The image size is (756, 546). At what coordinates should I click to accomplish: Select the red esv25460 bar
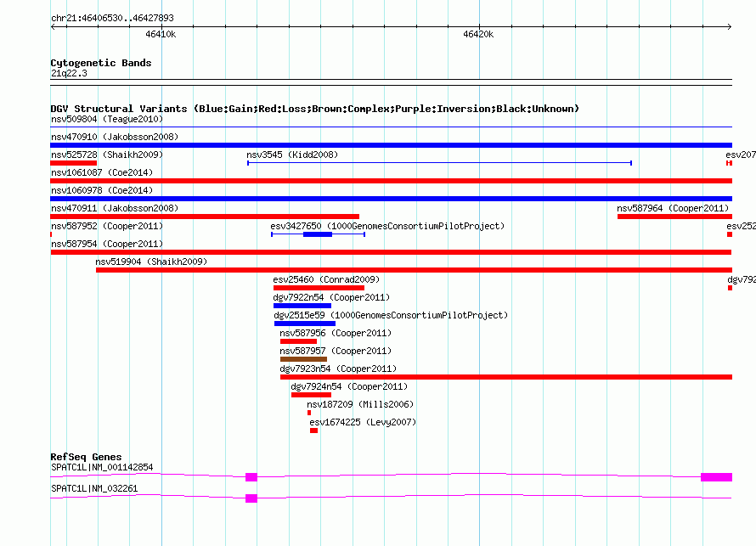click(x=319, y=288)
